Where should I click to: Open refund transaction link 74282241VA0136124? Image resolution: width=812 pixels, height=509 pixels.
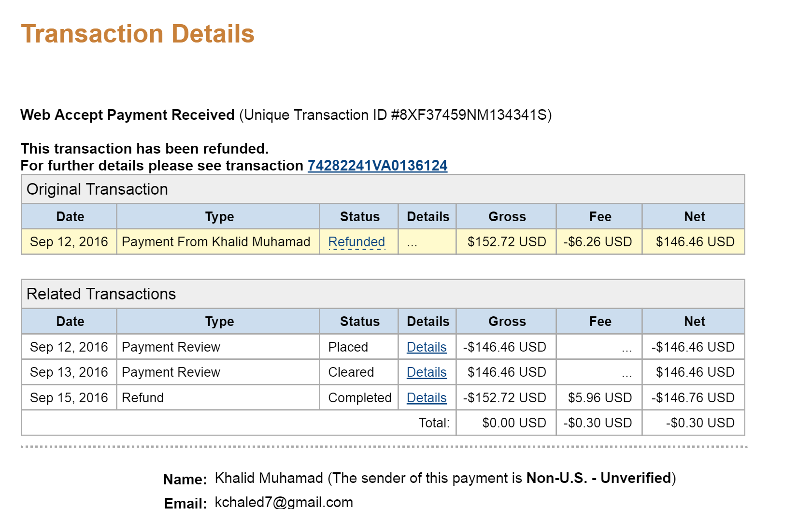pos(377,166)
